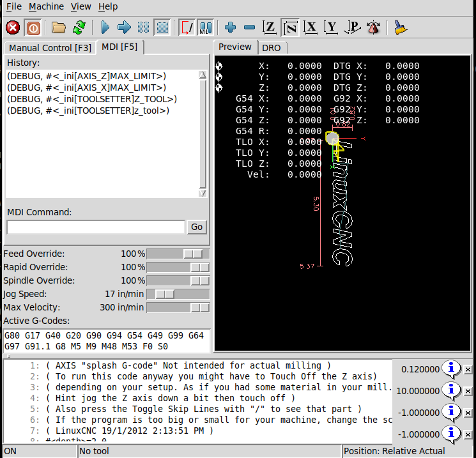Toggle rotate mode icon

373,27
